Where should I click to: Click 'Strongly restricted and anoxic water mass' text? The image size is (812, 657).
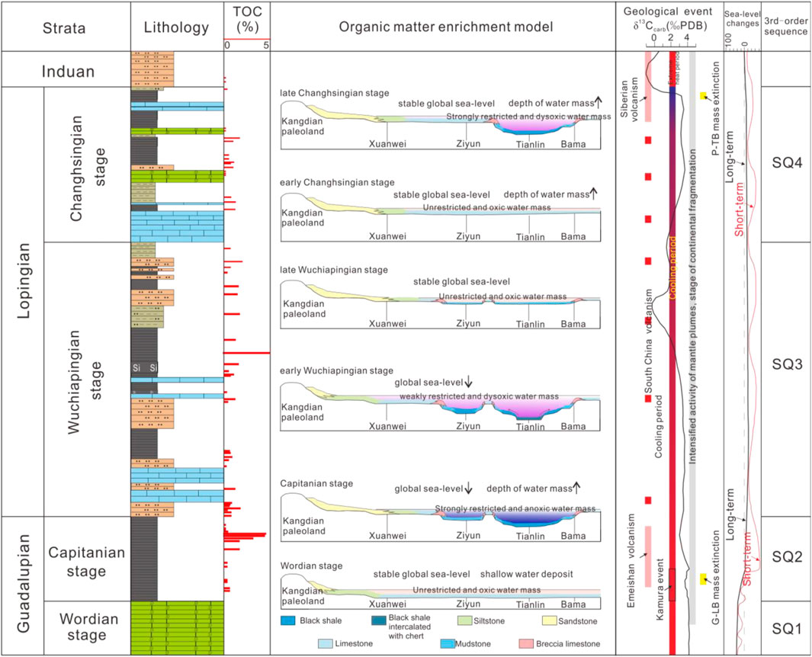point(515,508)
